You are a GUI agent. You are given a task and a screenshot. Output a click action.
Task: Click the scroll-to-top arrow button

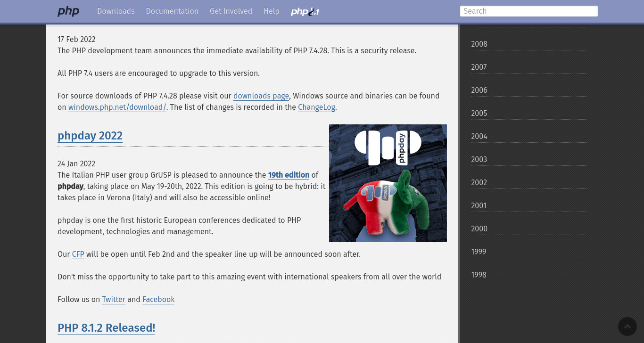coord(627,327)
